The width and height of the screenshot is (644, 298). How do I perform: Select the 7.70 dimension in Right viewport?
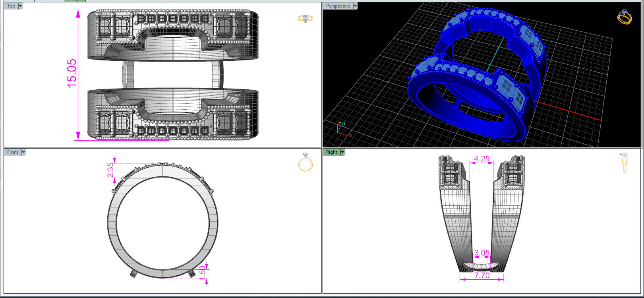482,275
